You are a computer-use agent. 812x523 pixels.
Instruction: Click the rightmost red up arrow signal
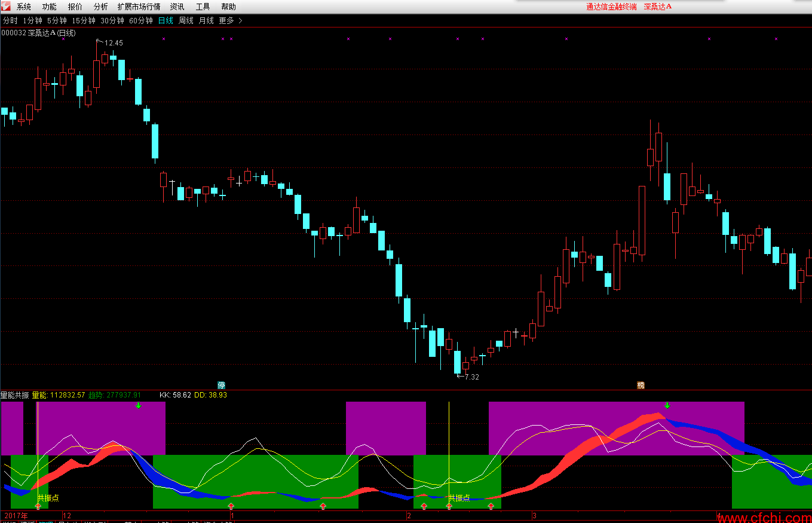[x=491, y=506]
